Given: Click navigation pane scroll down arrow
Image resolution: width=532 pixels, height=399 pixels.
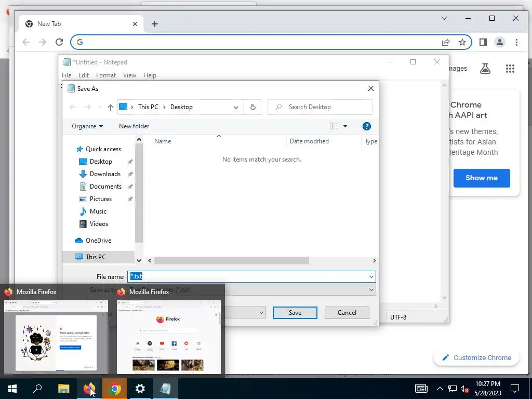Looking at the screenshot, I should point(139,261).
